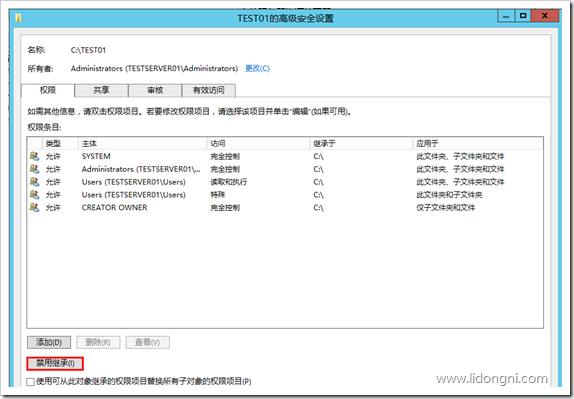Open the 审核 tab
The width and height of the screenshot is (574, 399).
155,90
